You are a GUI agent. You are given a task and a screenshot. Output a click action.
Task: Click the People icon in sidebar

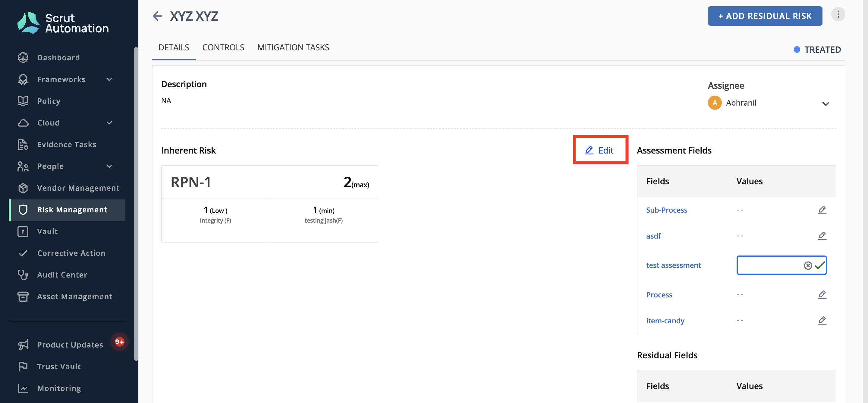click(x=23, y=166)
